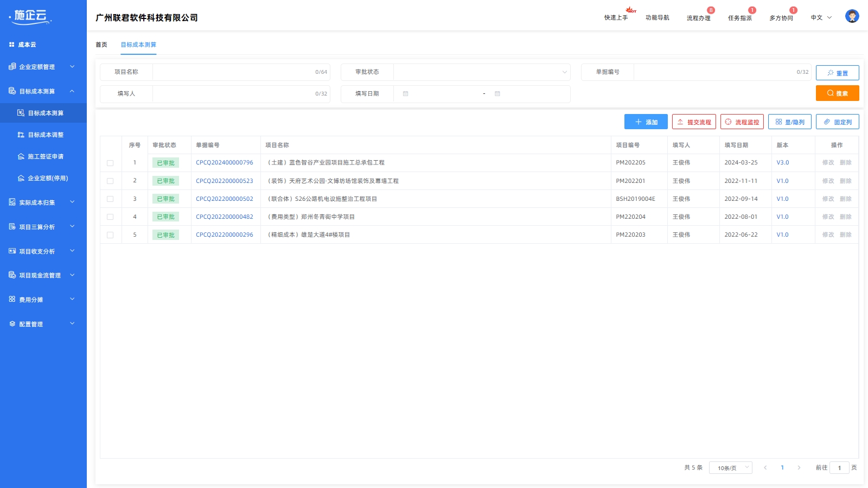Image resolution: width=868 pixels, height=488 pixels.
Task: Click the 企业定额管理 sidebar icon
Action: pos(12,67)
